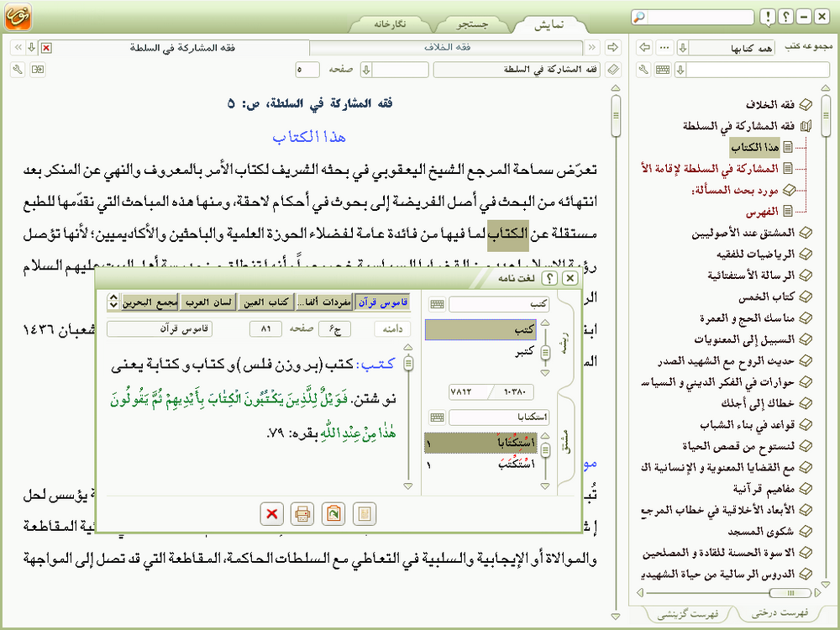This screenshot has height=630, width=840.
Task: Click the red X button at dictionary dialog bottom
Action: point(271,514)
